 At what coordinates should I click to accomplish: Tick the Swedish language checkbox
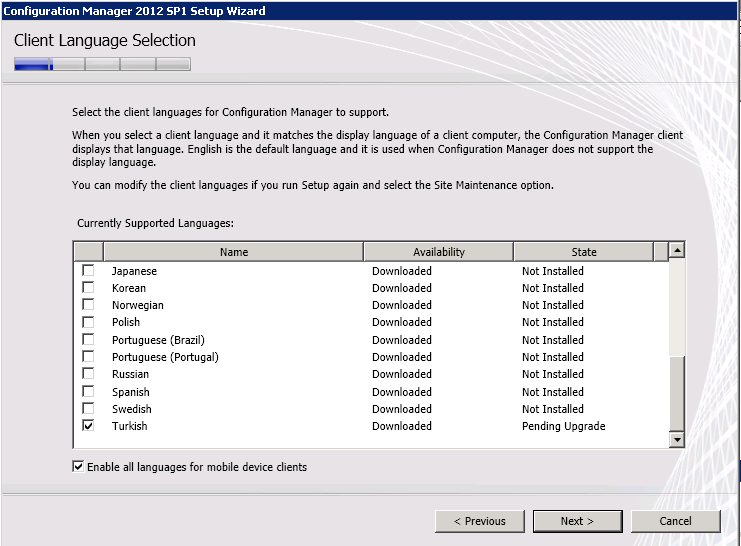point(89,409)
